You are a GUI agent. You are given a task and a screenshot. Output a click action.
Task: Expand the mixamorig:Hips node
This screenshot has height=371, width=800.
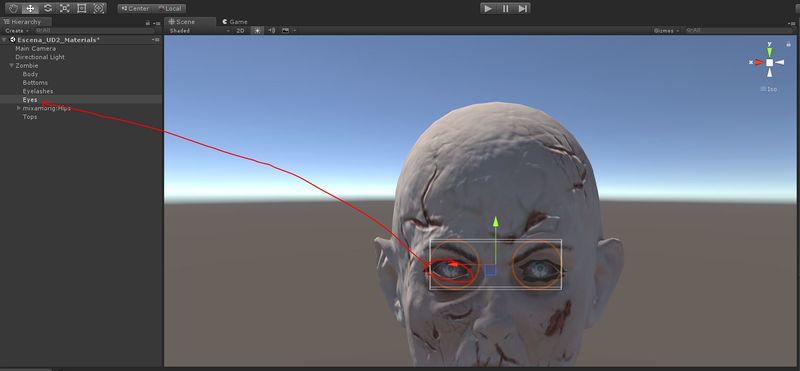click(x=19, y=108)
